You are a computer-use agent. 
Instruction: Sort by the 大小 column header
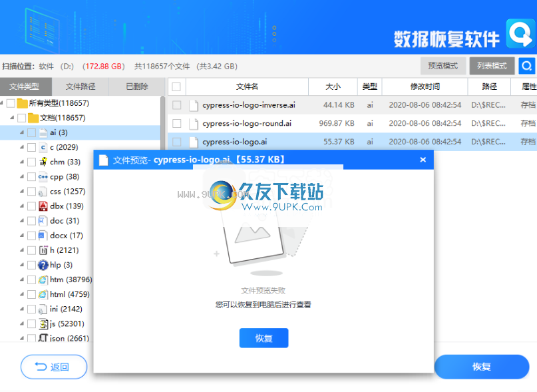click(x=333, y=87)
